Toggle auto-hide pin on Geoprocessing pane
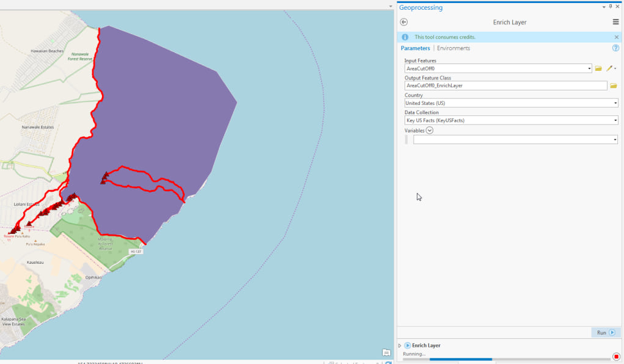Screen dimensions: 624x364 tap(611, 6)
